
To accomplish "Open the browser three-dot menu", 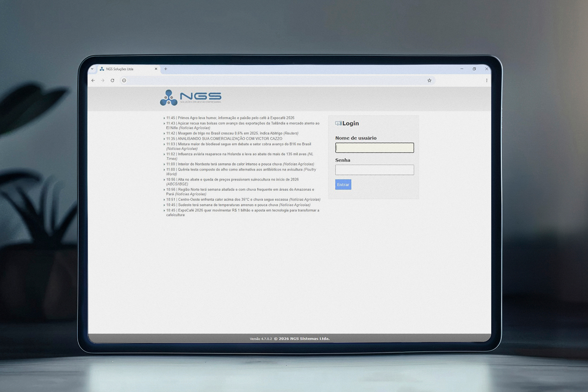I will [x=487, y=80].
